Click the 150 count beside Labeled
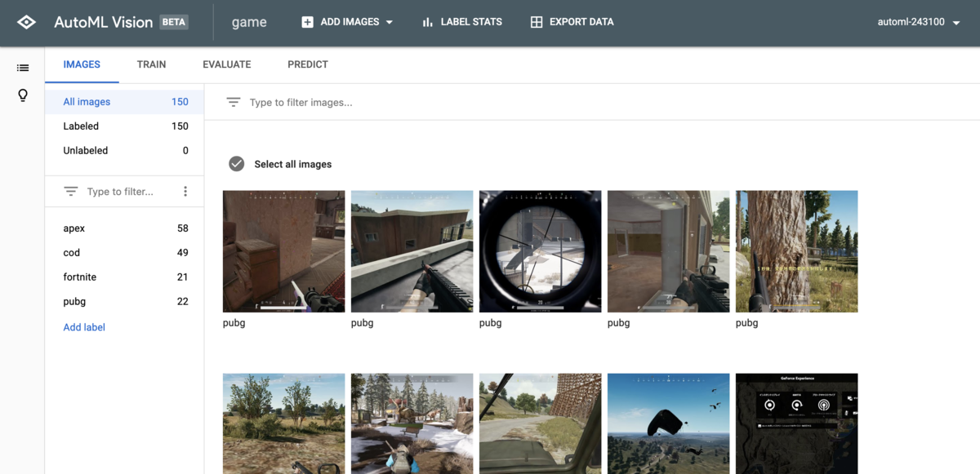 [x=180, y=126]
